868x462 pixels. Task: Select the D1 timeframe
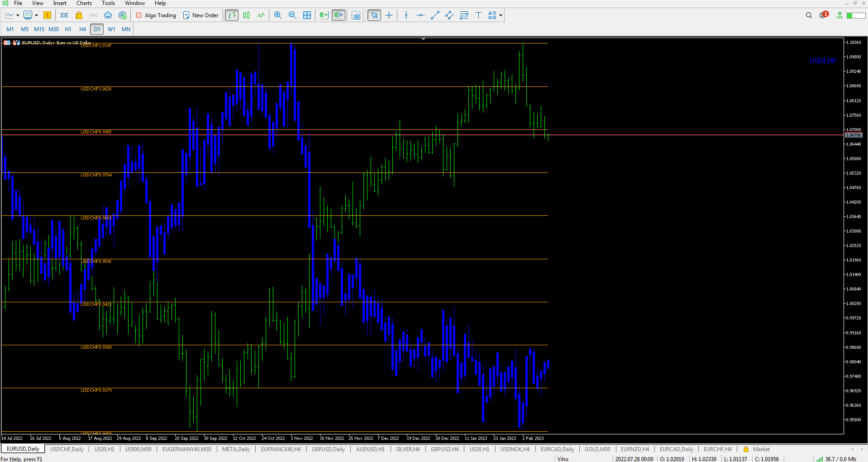[97, 29]
